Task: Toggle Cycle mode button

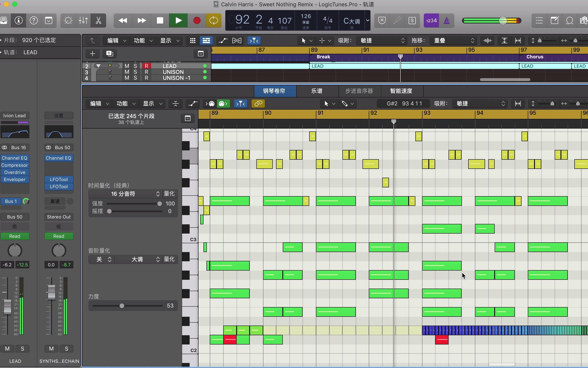Action: pos(214,20)
